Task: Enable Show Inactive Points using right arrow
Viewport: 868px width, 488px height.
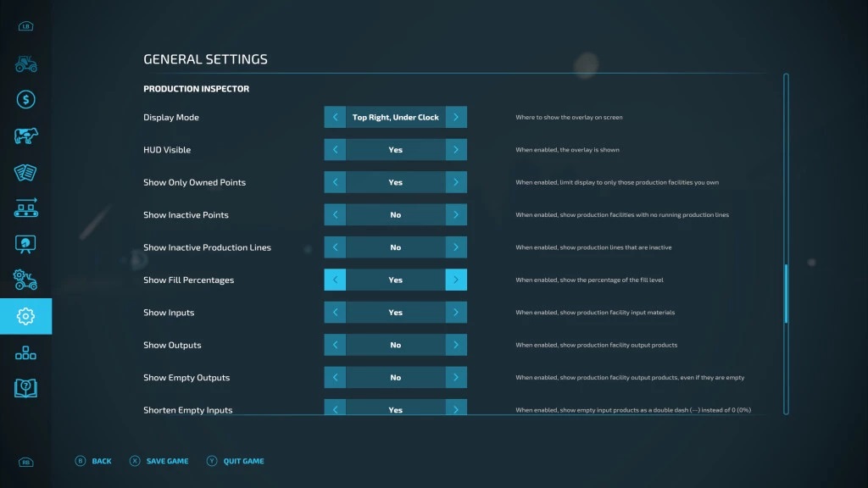Action: click(x=456, y=215)
